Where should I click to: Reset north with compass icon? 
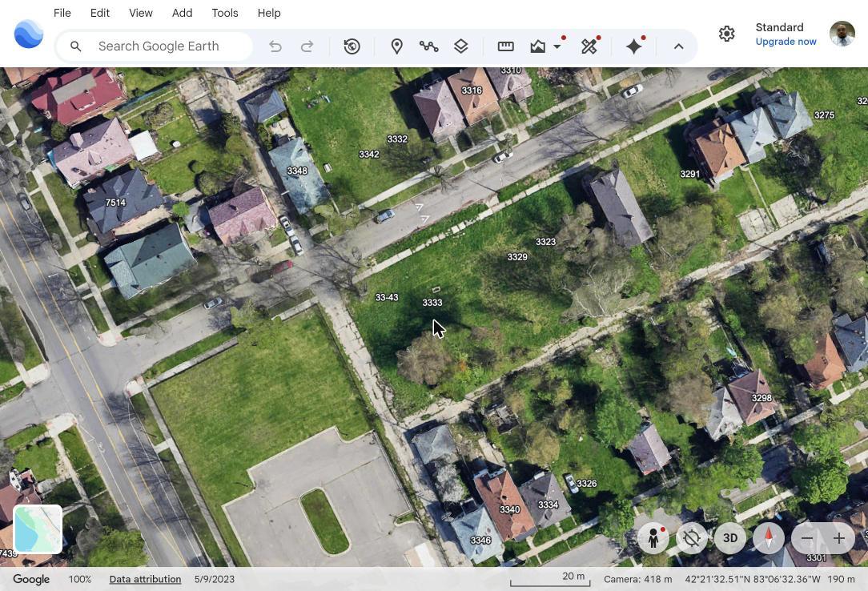(x=769, y=538)
